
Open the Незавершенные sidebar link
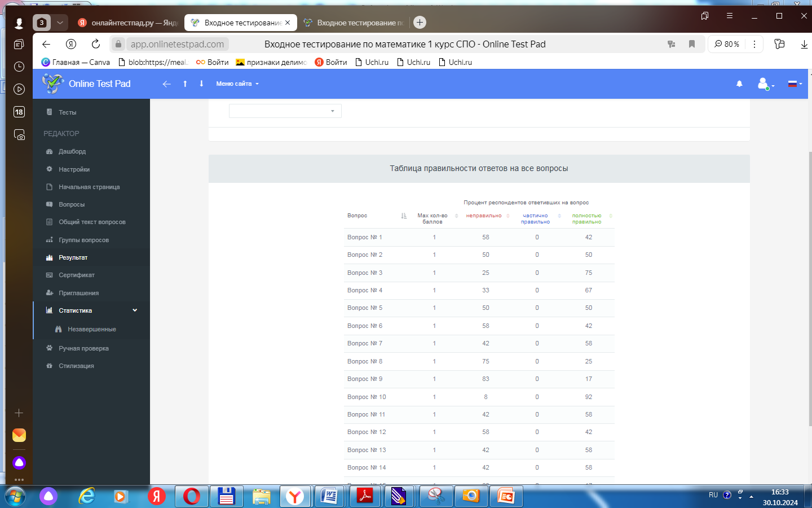tap(91, 329)
